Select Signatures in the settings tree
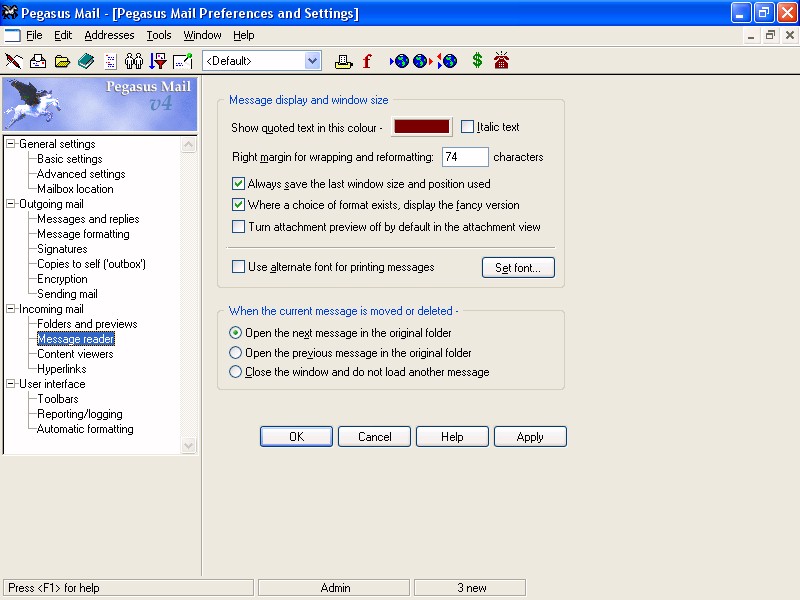This screenshot has height=600, width=800. click(x=62, y=249)
